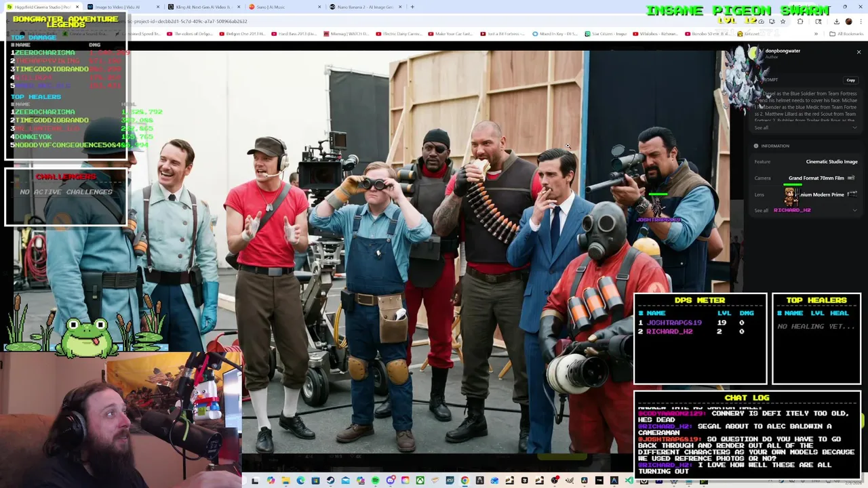Click the Grand Format 70mm Film camera icon
The image size is (868, 488).
[851, 178]
